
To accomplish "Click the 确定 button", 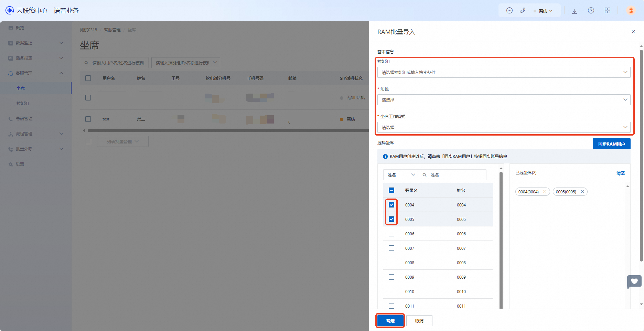I will tap(390, 321).
